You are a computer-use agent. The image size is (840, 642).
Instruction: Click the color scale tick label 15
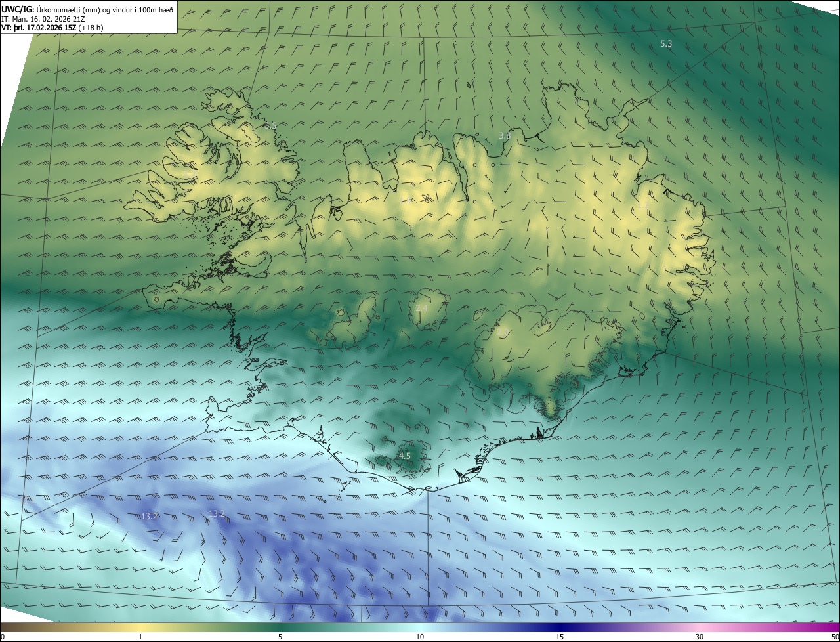click(x=560, y=637)
